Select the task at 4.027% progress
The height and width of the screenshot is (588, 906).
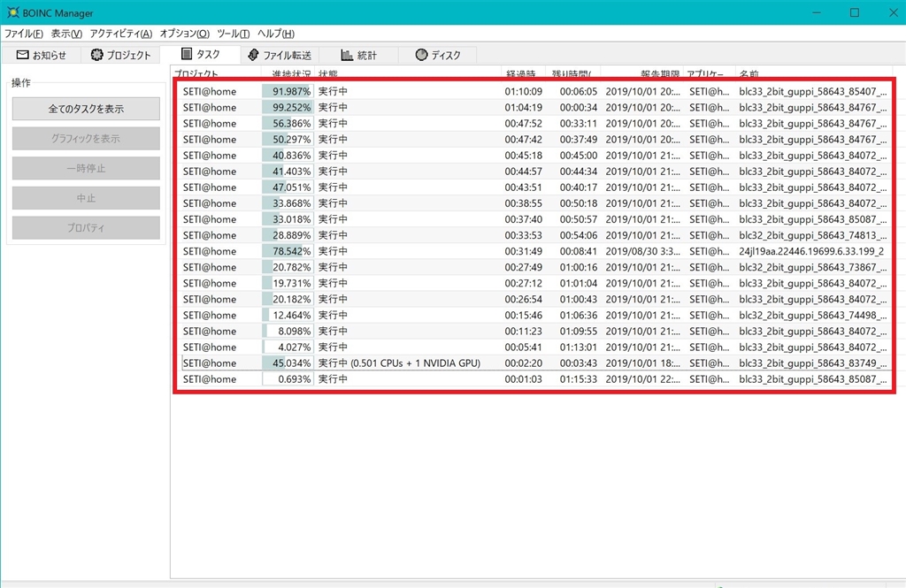click(534, 347)
